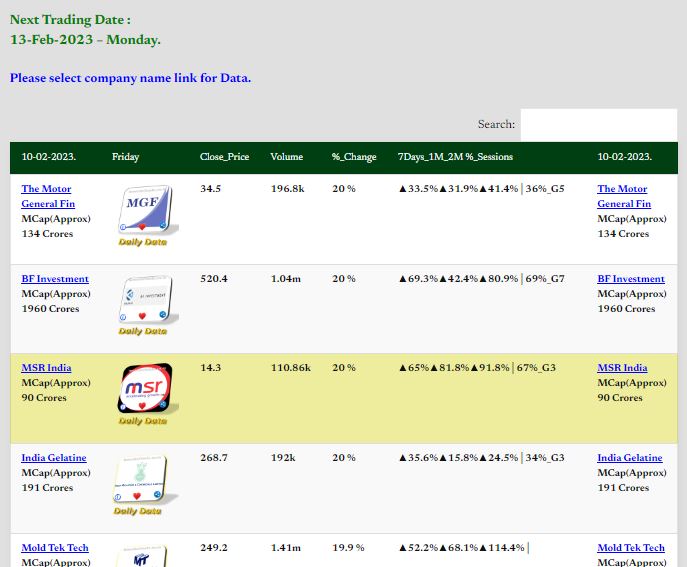
Task: Select the 34%_G3 sessions text
Action: tap(545, 457)
